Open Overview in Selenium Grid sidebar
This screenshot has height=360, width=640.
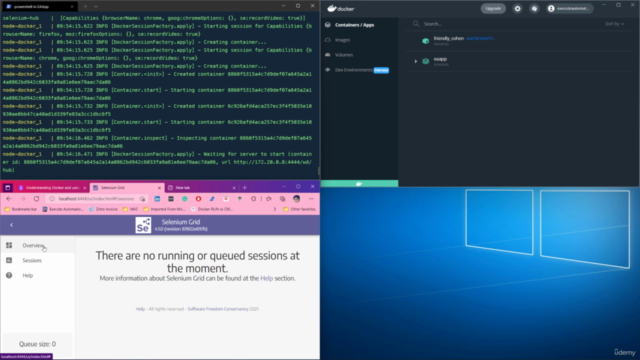tap(38, 245)
